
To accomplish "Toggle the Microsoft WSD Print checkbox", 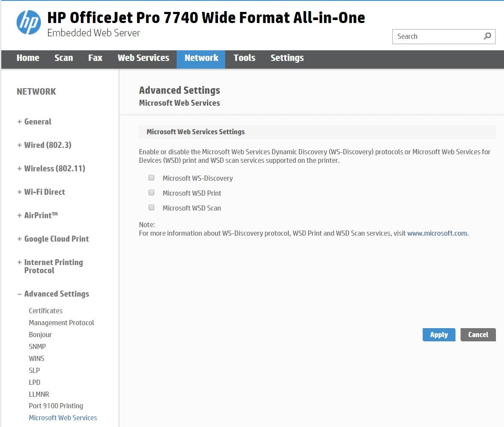I will 151,193.
